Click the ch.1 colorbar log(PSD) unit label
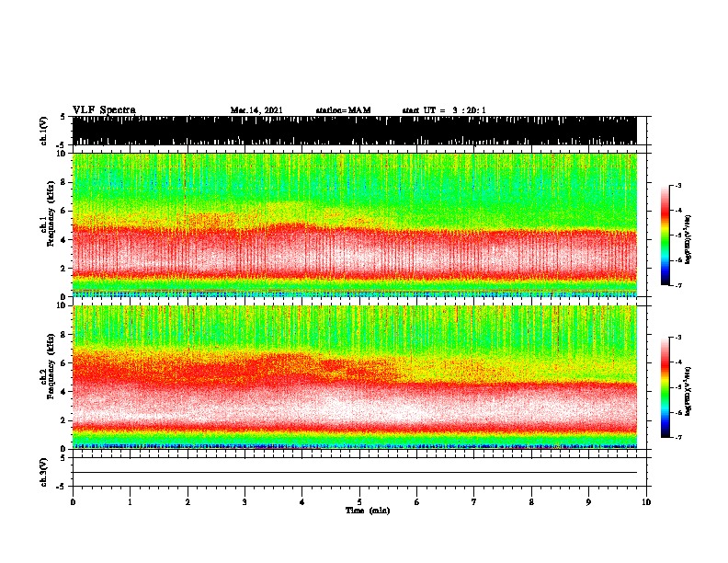 688,240
